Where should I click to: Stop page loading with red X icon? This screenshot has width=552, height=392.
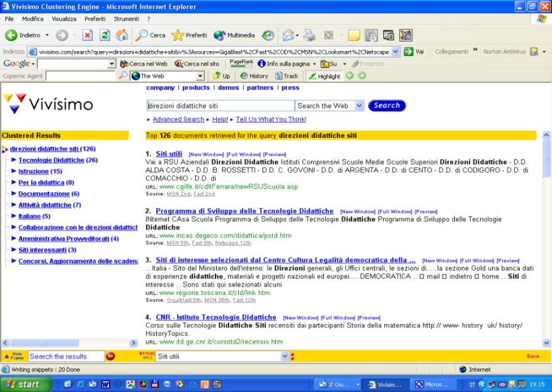pos(88,35)
